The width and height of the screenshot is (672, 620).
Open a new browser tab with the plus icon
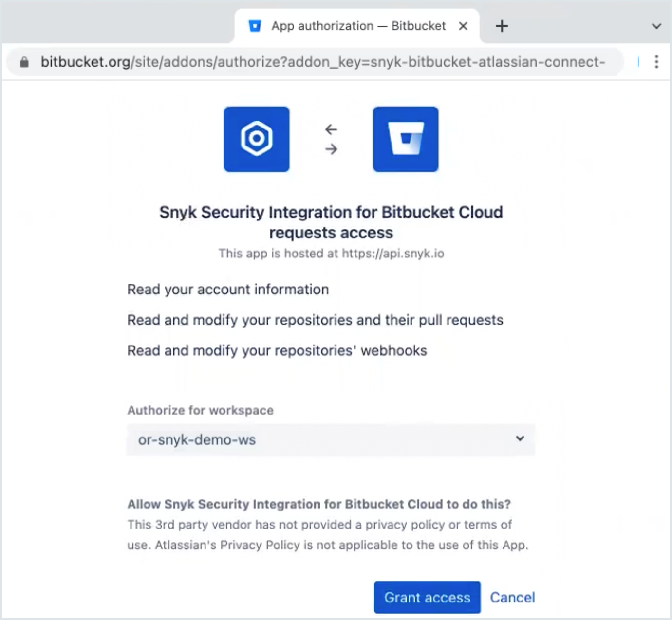pos(502,26)
